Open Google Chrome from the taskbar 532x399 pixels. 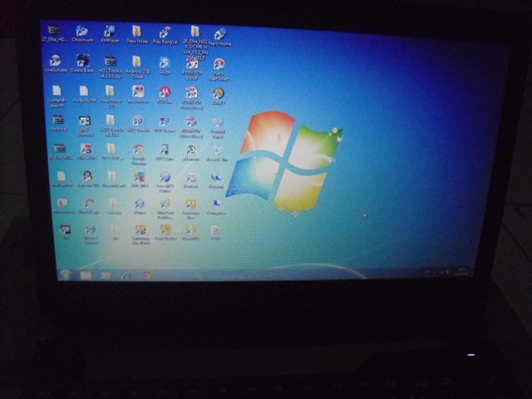tap(146, 275)
